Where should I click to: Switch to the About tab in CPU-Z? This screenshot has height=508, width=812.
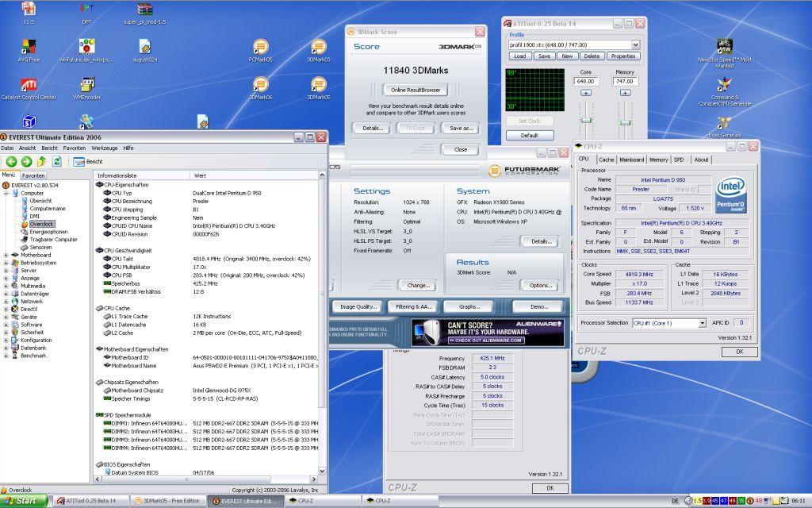[701, 160]
